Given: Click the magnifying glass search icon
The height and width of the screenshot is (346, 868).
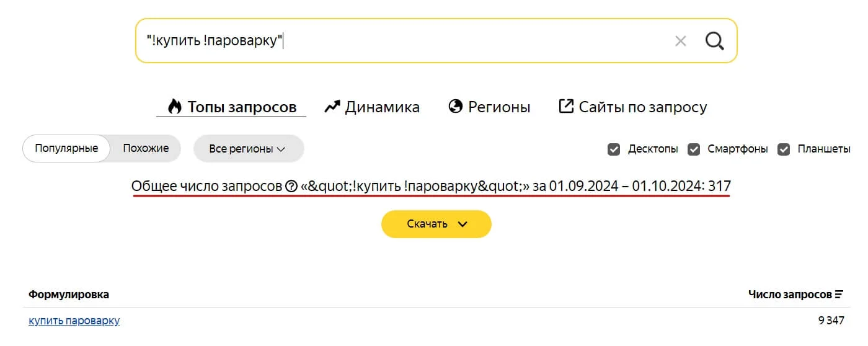Looking at the screenshot, I should pos(714,41).
